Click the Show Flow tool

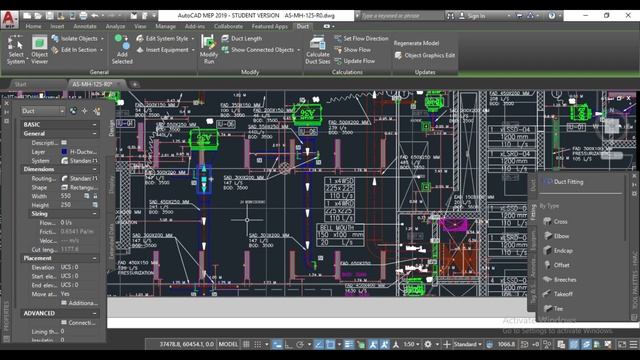coord(353,50)
